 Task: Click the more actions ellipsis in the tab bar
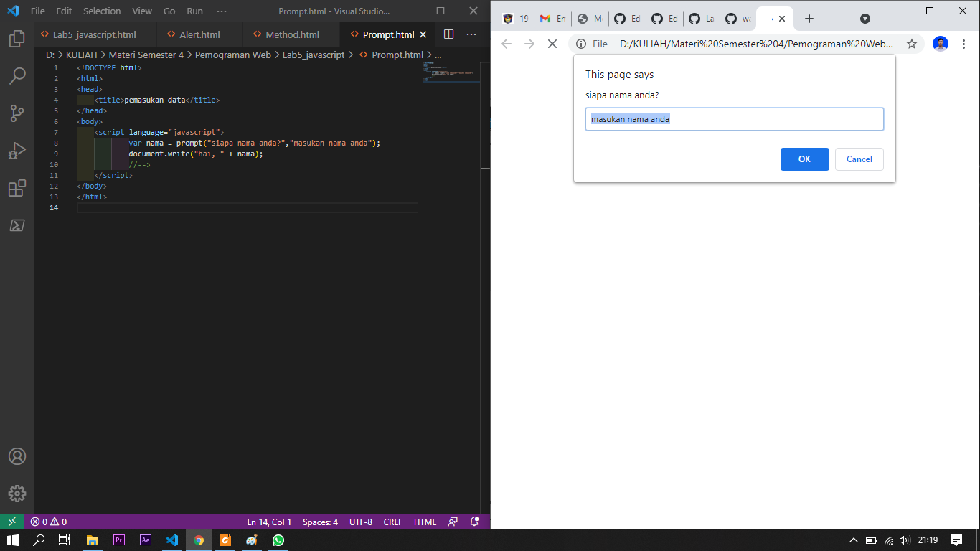point(471,34)
